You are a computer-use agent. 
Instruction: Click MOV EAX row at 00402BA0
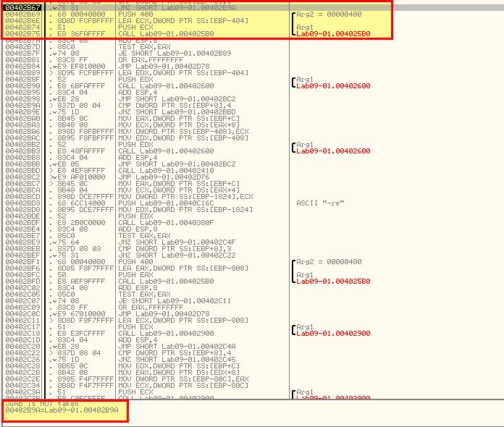(179, 119)
